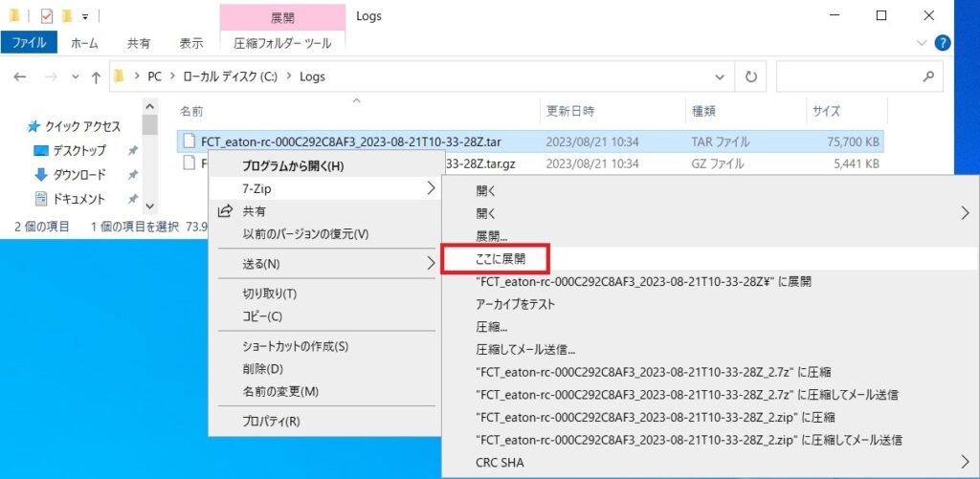
Task: Choose プロパティ(R) from context menu
Action: [271, 421]
